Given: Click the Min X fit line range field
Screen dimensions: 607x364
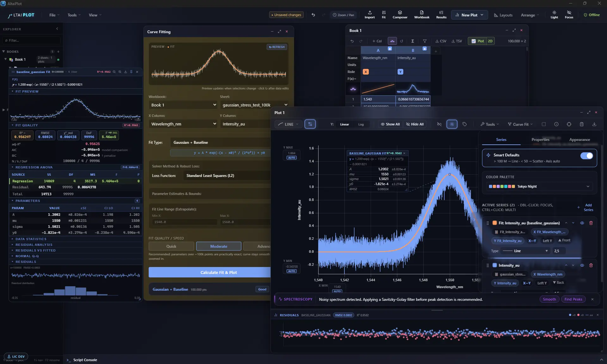Looking at the screenshot, I should tap(184, 222).
